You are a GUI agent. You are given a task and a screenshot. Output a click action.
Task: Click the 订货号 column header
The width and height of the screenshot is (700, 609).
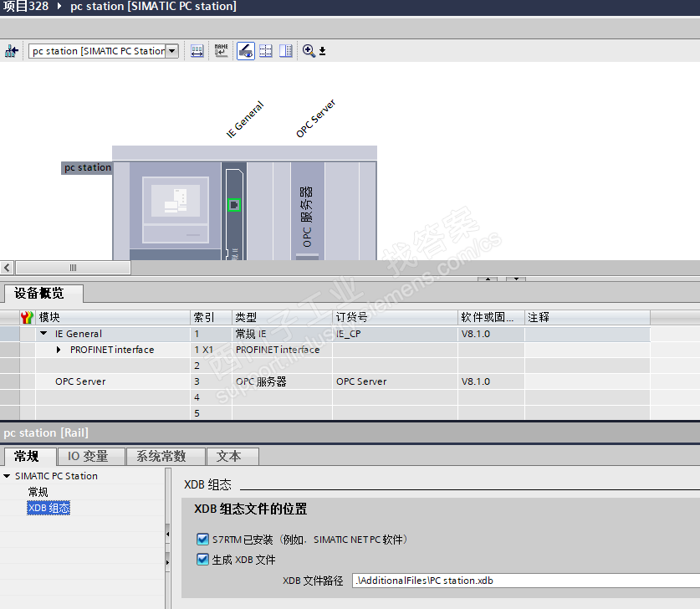[395, 317]
